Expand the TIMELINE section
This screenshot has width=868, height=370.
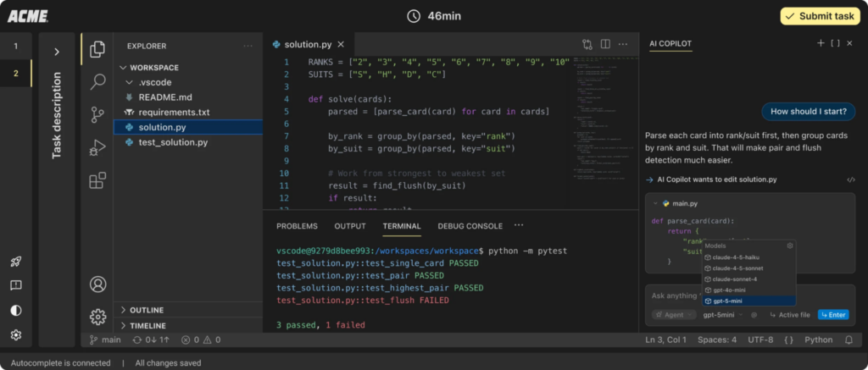tap(188, 326)
